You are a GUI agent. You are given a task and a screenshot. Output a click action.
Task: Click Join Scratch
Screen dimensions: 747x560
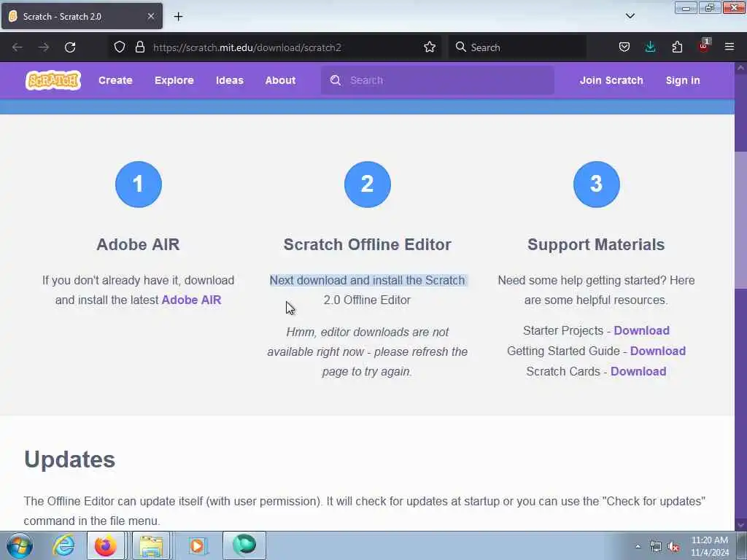click(x=611, y=80)
